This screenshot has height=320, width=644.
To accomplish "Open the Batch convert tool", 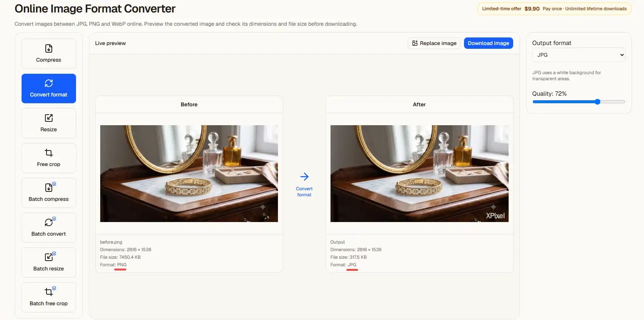I will point(49,228).
